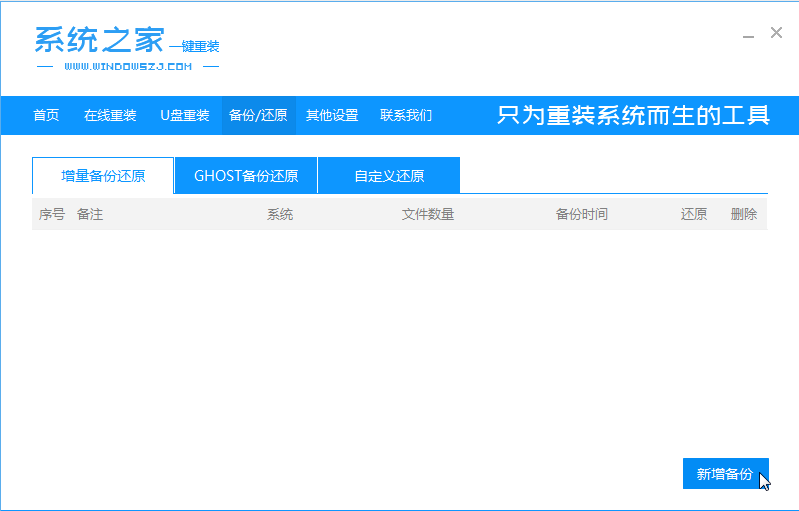Click the 备份时间 column header
The height and width of the screenshot is (511, 799).
tap(581, 214)
